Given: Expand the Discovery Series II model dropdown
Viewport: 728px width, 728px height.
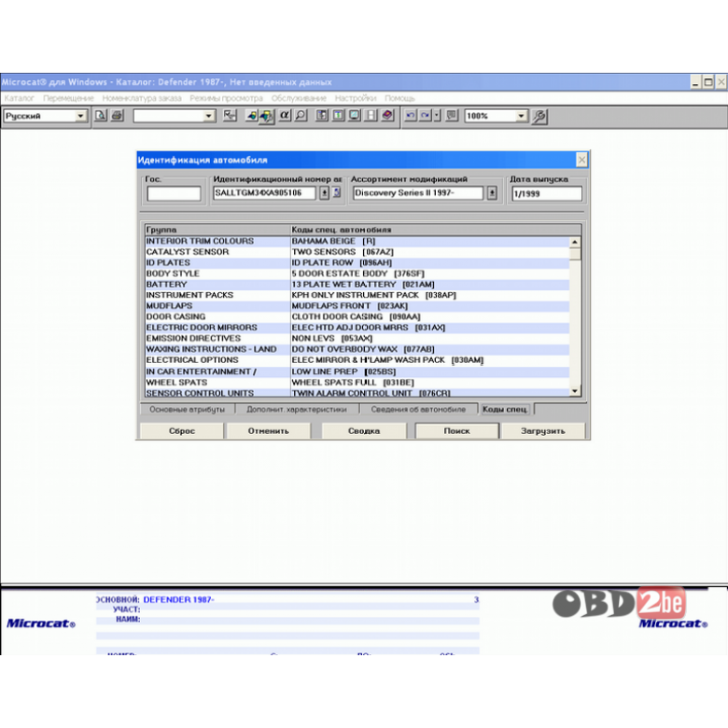Looking at the screenshot, I should point(492,192).
